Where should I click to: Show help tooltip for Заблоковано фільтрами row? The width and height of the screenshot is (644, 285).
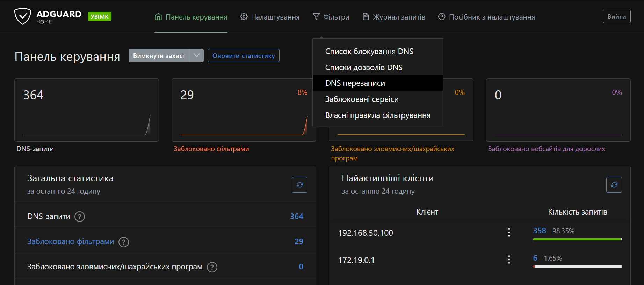tap(124, 242)
